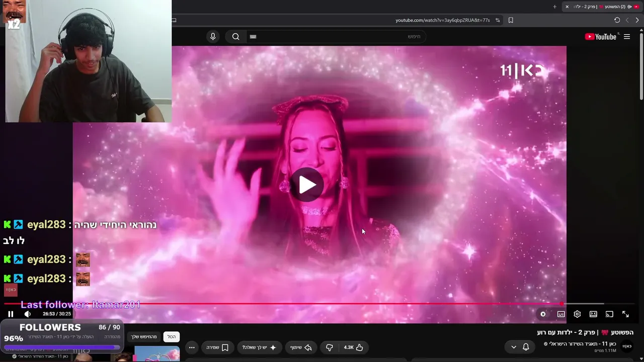Select the הכול filter chip
The height and width of the screenshot is (362, 644).
172,337
